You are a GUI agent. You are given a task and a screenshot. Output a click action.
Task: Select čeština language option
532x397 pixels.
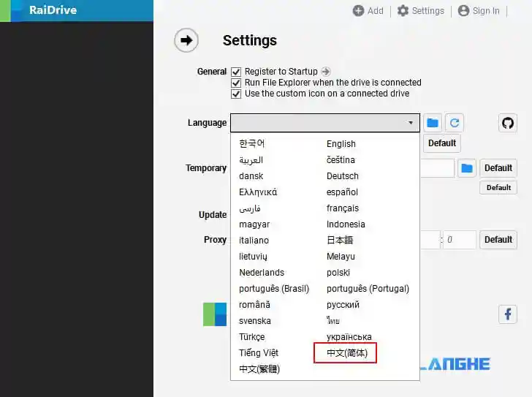click(341, 160)
